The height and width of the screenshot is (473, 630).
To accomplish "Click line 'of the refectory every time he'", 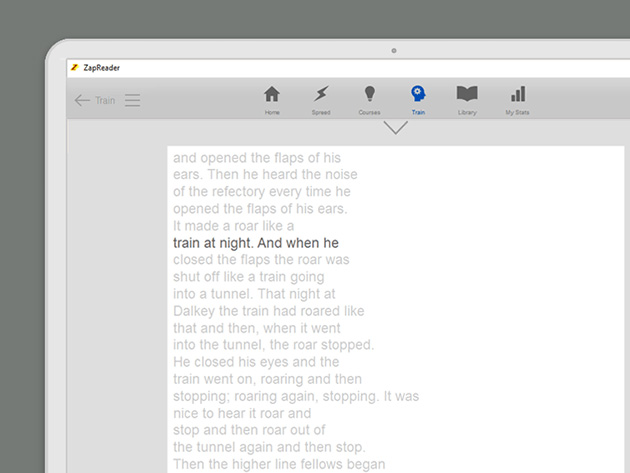I will pyautogui.click(x=262, y=192).
